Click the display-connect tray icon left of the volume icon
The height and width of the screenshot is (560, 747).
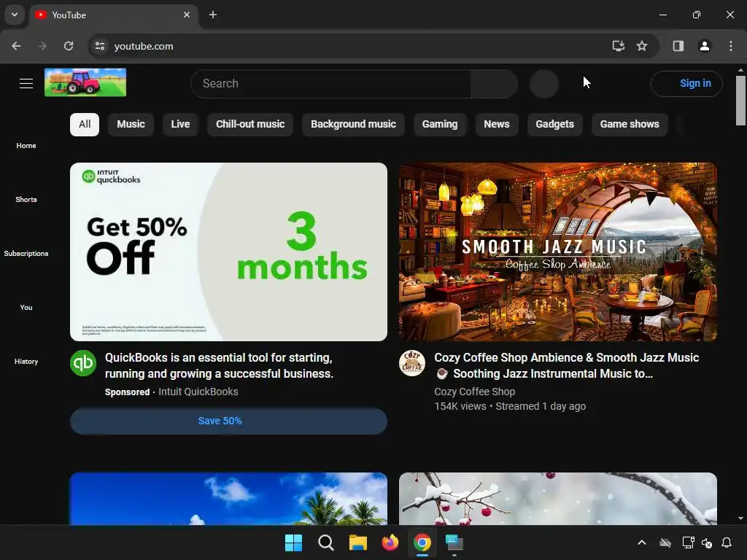click(688, 542)
